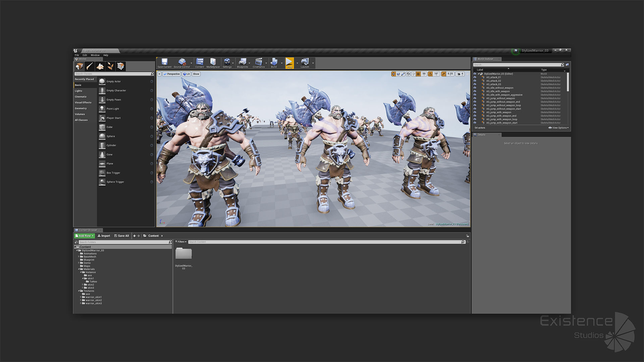The height and width of the screenshot is (362, 644).
Task: Click create folder icon in World Outliner
Action: pyautogui.click(x=567, y=65)
